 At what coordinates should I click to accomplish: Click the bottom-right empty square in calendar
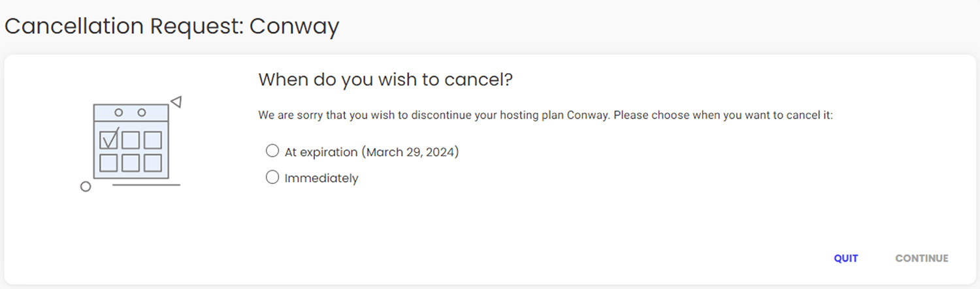153,162
